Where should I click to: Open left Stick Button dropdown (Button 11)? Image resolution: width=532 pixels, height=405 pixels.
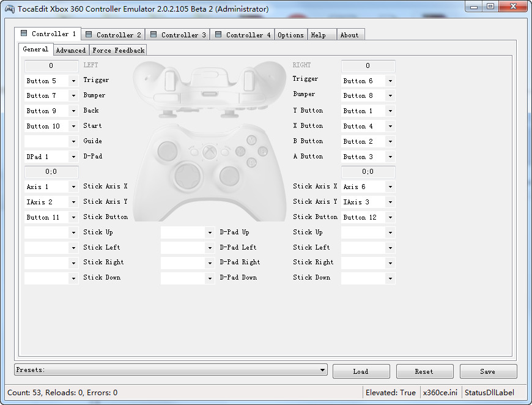coord(73,217)
